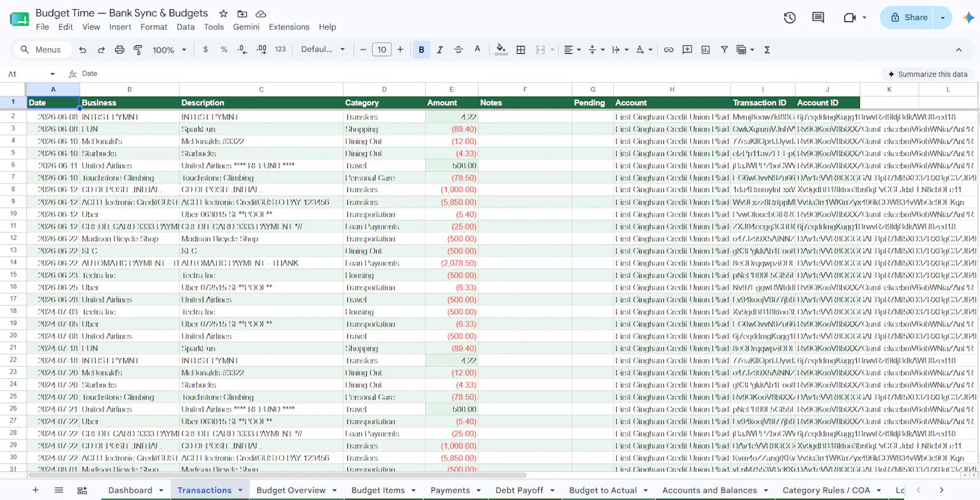Viewport: 980px width, 500px height.
Task: Open the fill color picker
Action: (x=501, y=50)
